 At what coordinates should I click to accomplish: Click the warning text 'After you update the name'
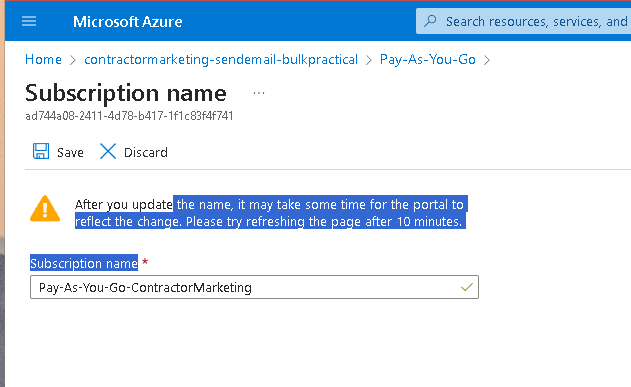(154, 204)
